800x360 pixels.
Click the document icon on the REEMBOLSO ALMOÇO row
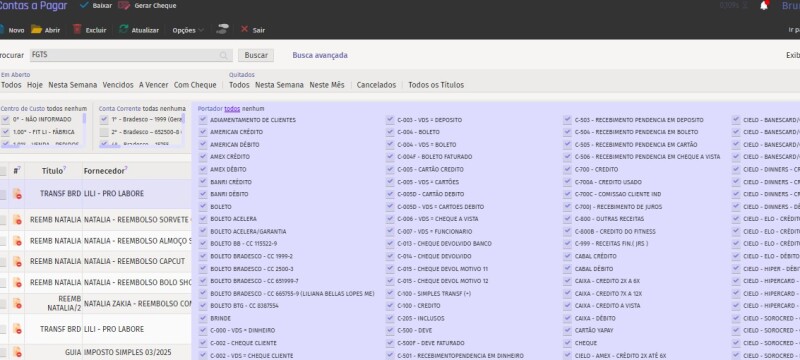(x=17, y=241)
